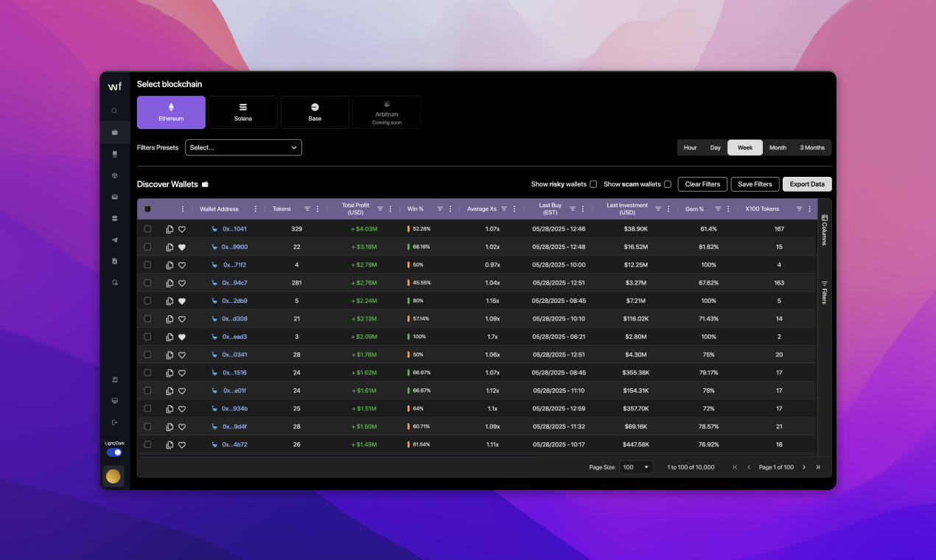Screen dimensions: 936x560
Task: Click the Arbitrum coming soon card
Action: click(x=387, y=112)
